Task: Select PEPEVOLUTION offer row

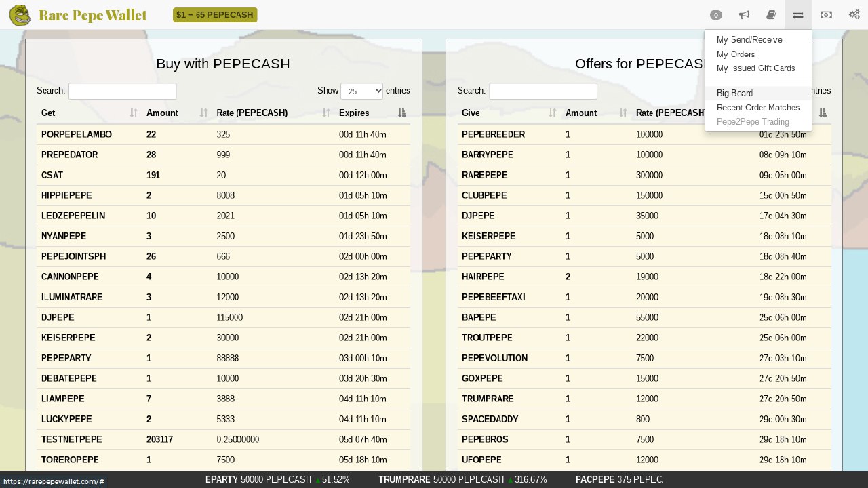Action: click(x=644, y=358)
